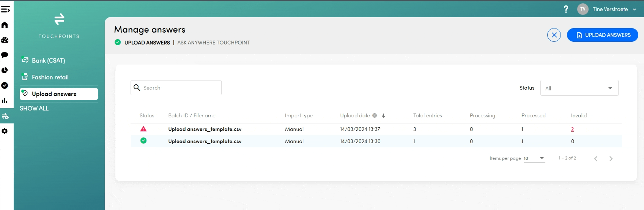
Task: Select the Bank (CSAT) touchpoint
Action: [x=48, y=60]
